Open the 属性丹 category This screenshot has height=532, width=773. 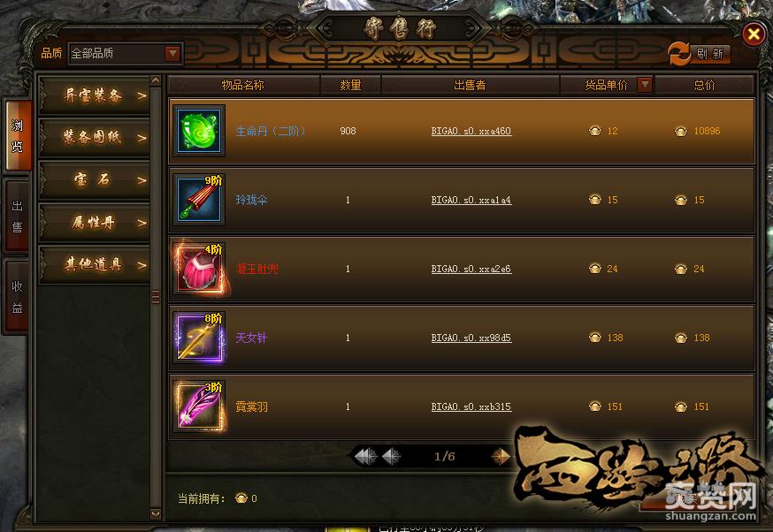point(94,222)
